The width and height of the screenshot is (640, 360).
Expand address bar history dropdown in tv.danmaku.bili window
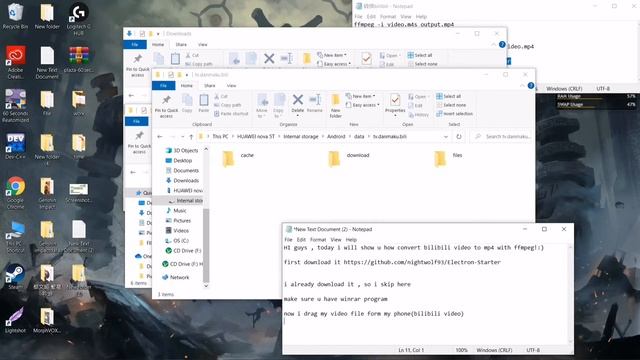[446, 137]
